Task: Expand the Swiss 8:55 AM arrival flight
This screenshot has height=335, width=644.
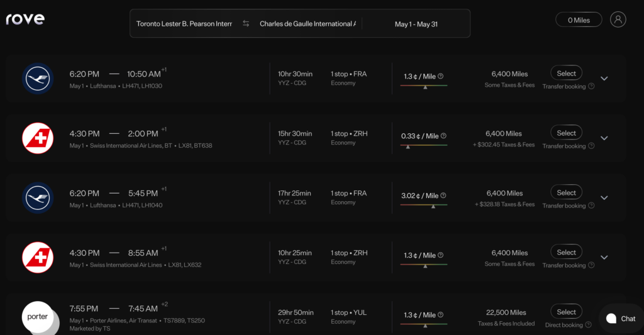Action: pyautogui.click(x=604, y=257)
